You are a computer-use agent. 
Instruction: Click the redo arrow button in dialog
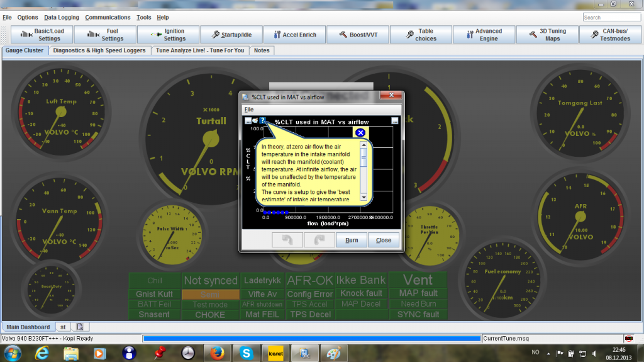(319, 240)
